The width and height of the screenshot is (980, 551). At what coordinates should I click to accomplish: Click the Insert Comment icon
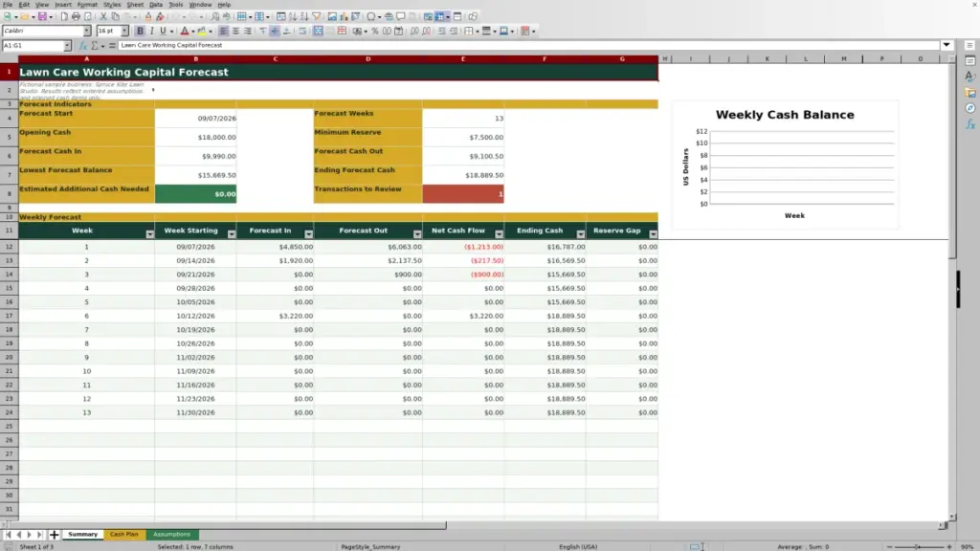(x=401, y=16)
